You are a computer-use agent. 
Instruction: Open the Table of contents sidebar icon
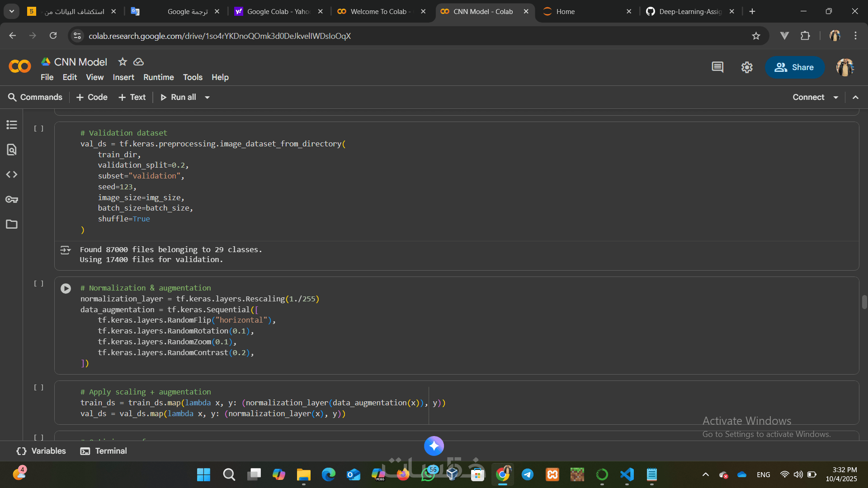12,125
